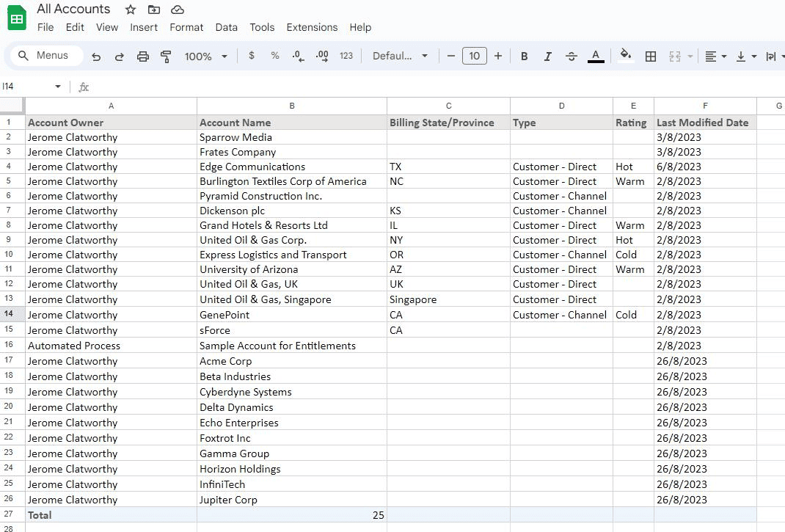The image size is (785, 532).
Task: Open the horizontal align dropdown
Action: point(715,56)
